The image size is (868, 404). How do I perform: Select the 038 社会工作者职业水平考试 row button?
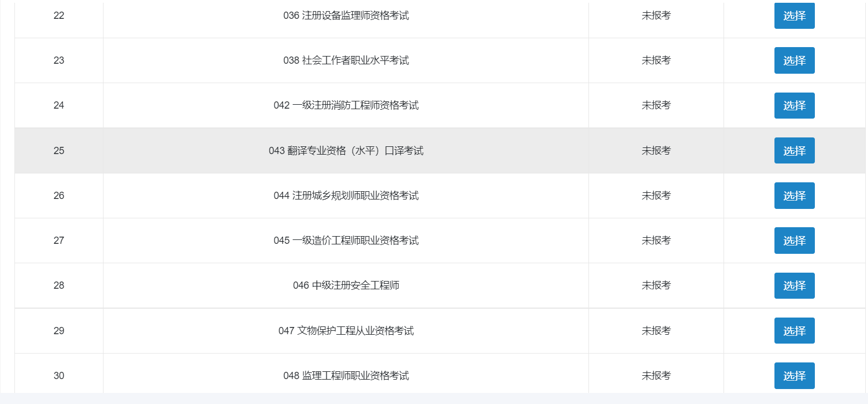tap(794, 60)
